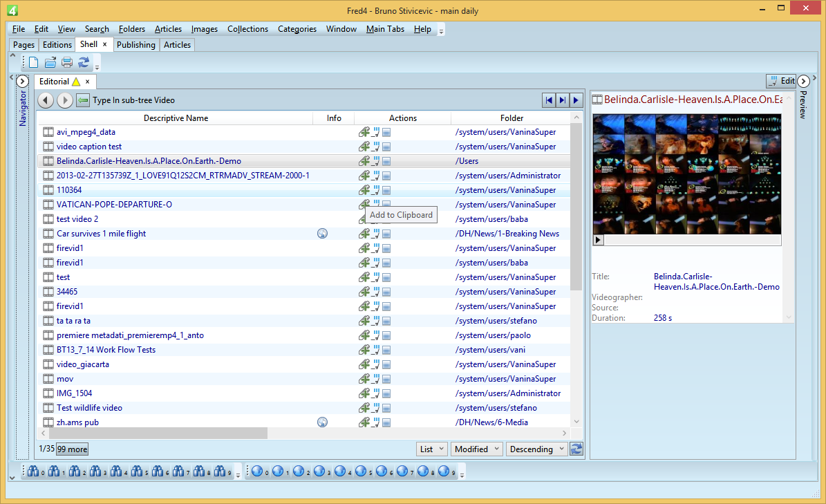
Task: Select the premiere metadati_premieremp4_1_anto row
Action: pos(304,335)
